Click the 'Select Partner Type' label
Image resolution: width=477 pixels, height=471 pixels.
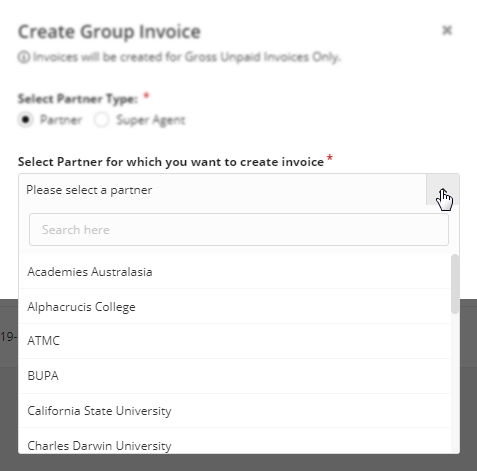[78, 99]
